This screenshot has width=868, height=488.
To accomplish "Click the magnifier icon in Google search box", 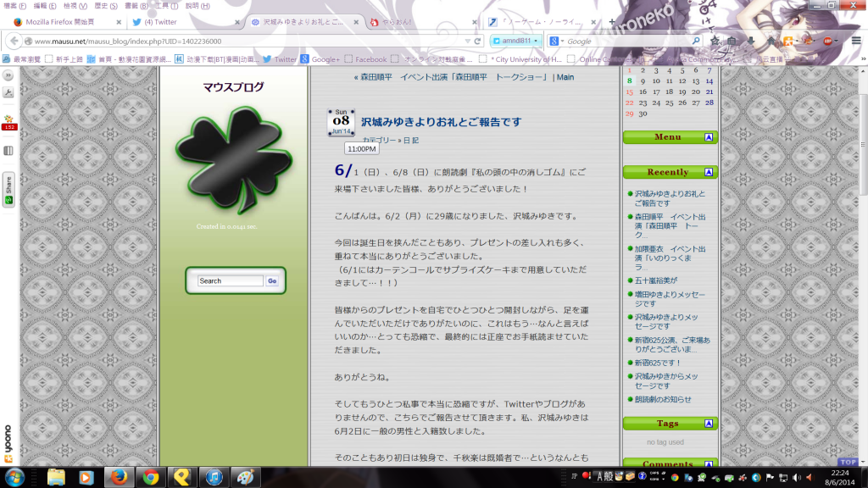I will (696, 41).
